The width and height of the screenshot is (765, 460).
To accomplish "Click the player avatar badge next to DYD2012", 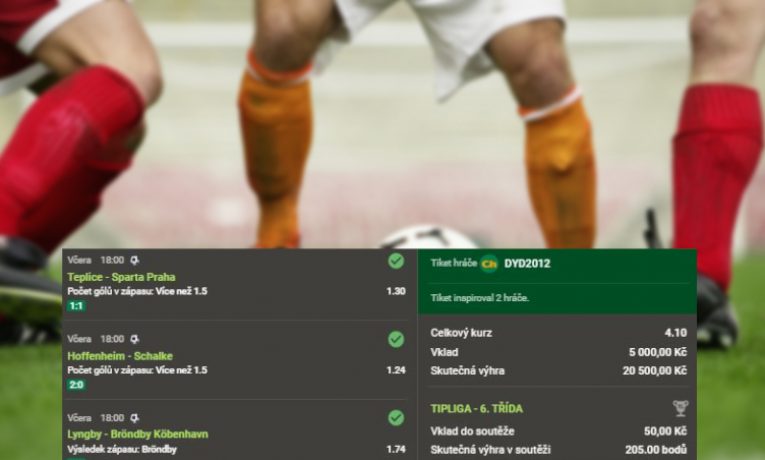I will (x=489, y=264).
